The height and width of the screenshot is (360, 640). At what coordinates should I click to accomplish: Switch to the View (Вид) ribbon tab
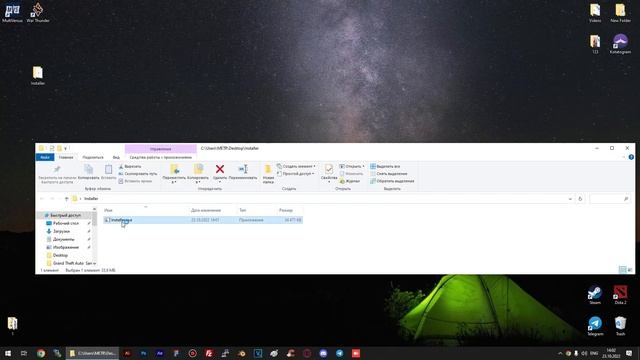point(116,158)
